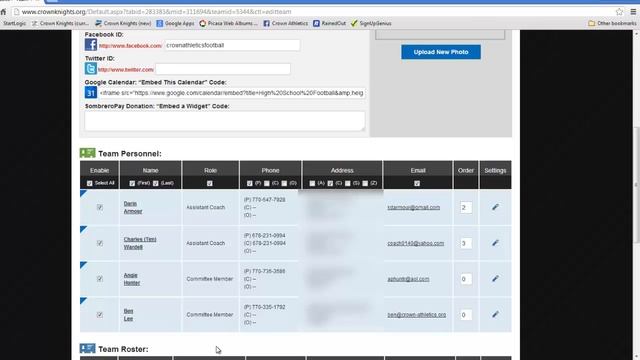Open the Chrome menu icon
640x360 pixels.
[633, 12]
